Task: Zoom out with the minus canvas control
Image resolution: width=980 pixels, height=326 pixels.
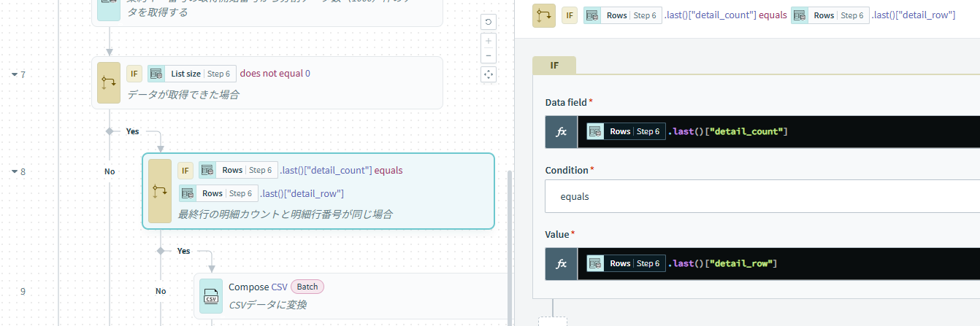Action: pos(489,55)
